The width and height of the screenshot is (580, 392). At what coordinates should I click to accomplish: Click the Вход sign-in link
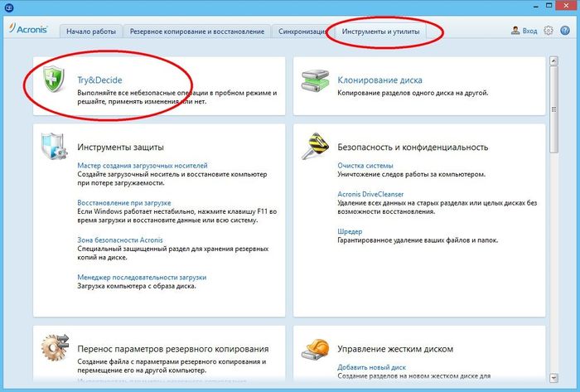pyautogui.click(x=529, y=31)
